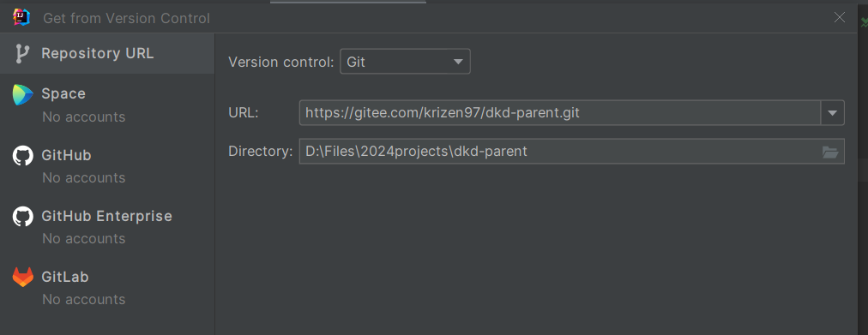Select the GitLab sidebar item
The height and width of the screenshot is (335, 868).
point(107,287)
